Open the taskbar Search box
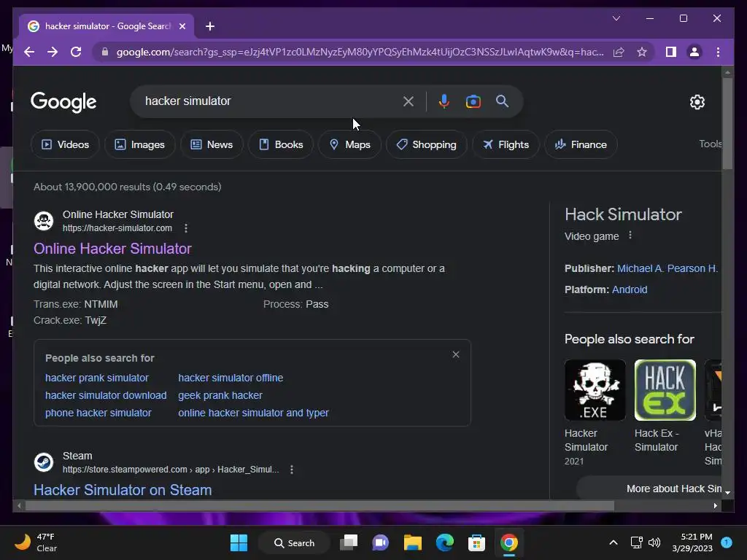 294,542
